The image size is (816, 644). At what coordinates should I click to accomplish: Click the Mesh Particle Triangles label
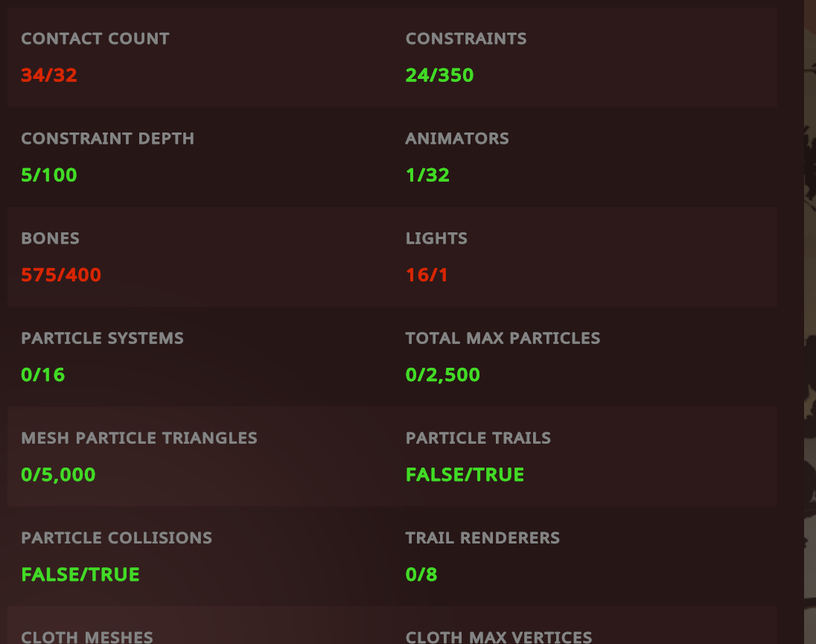[x=139, y=438]
